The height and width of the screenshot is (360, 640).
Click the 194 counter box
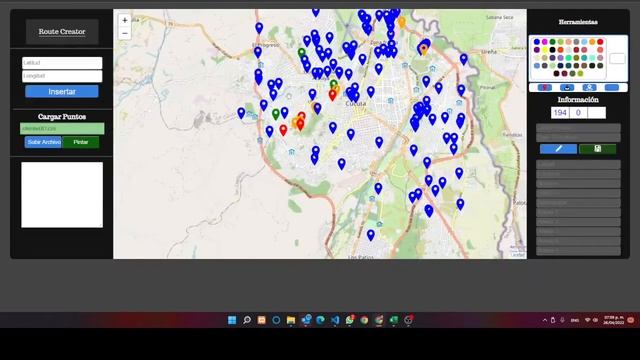tap(560, 113)
